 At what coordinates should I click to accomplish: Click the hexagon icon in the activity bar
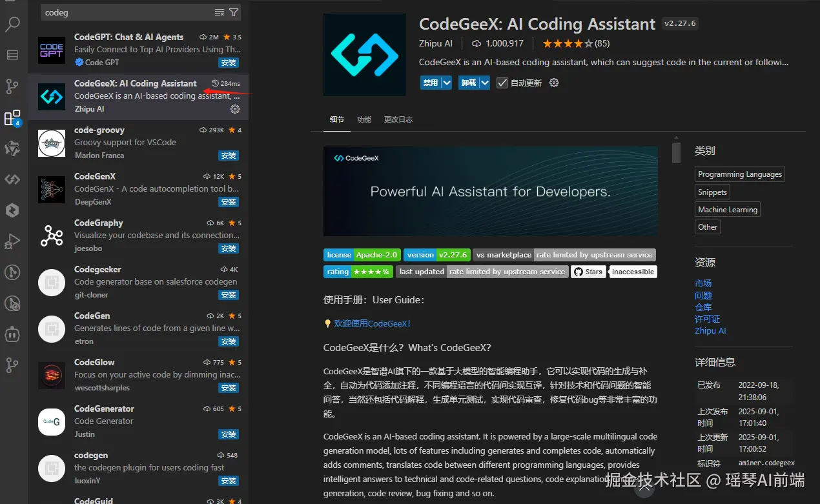point(12,210)
